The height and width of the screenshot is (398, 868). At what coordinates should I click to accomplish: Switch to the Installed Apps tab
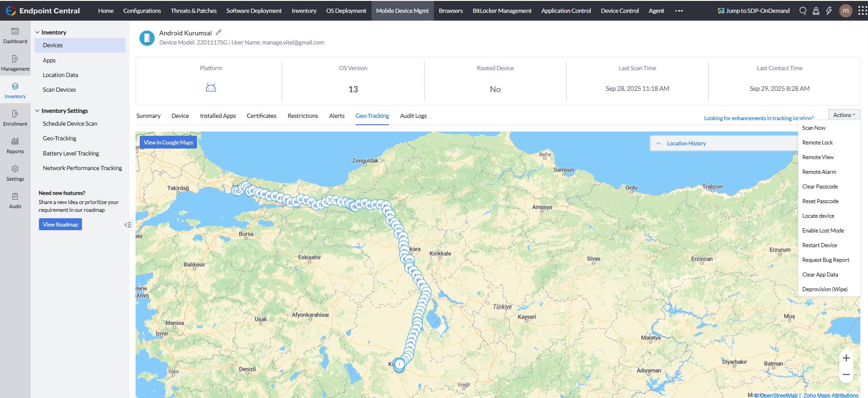tap(218, 116)
